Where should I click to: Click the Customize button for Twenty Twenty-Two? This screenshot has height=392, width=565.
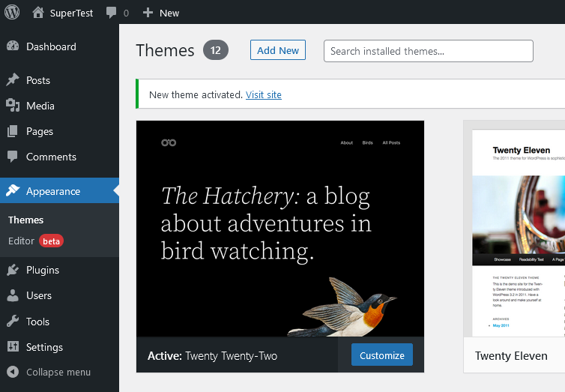coord(381,355)
